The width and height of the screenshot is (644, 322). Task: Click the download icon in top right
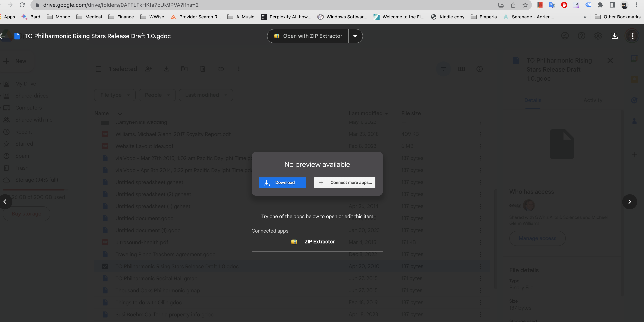tap(614, 36)
